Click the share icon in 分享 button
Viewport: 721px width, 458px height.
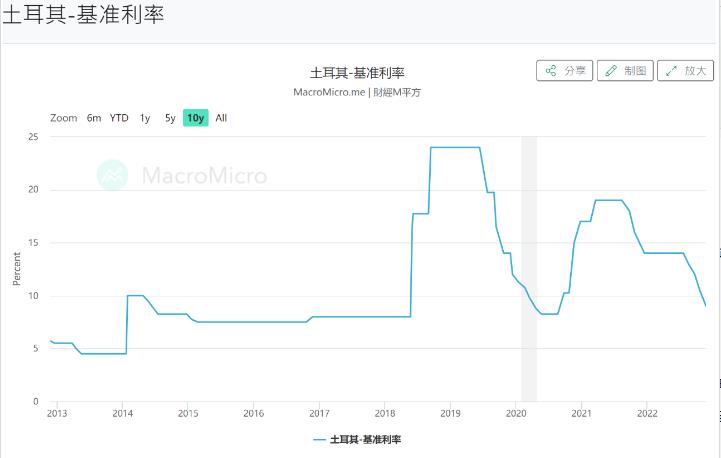click(x=550, y=71)
